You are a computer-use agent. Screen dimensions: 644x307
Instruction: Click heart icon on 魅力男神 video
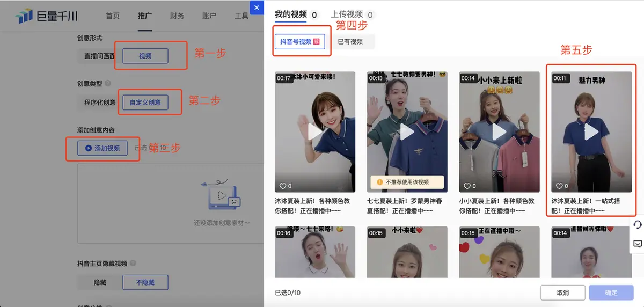(559, 186)
